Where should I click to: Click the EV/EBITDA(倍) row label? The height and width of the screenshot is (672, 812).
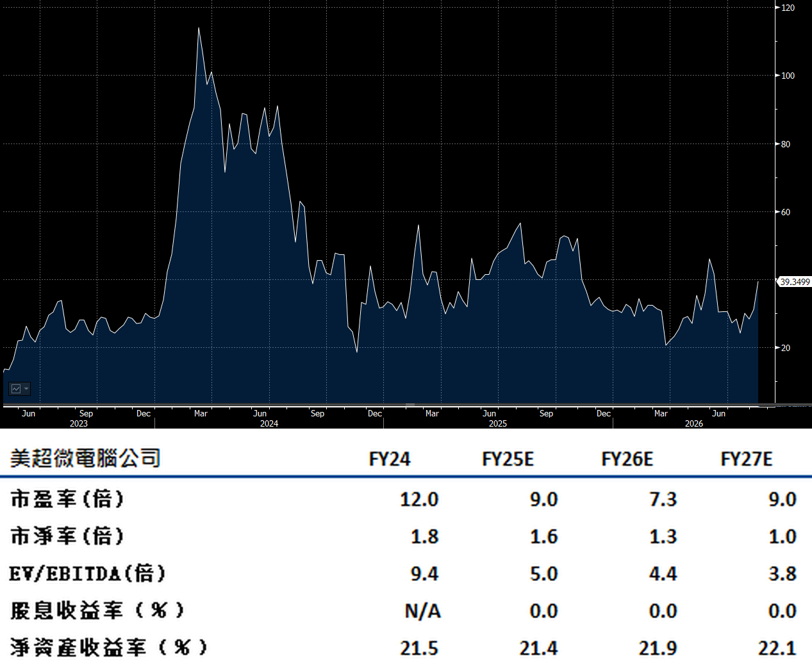pos(88,573)
